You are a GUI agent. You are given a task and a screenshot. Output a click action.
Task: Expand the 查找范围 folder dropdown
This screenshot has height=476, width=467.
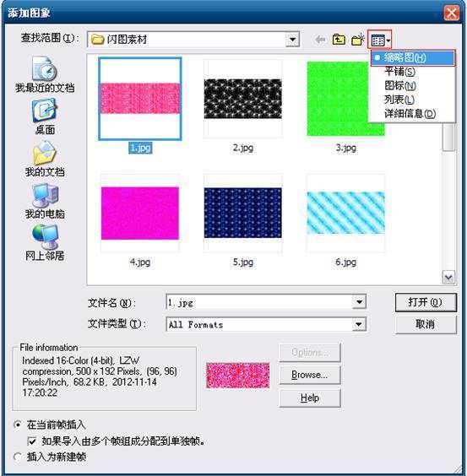pyautogui.click(x=292, y=40)
